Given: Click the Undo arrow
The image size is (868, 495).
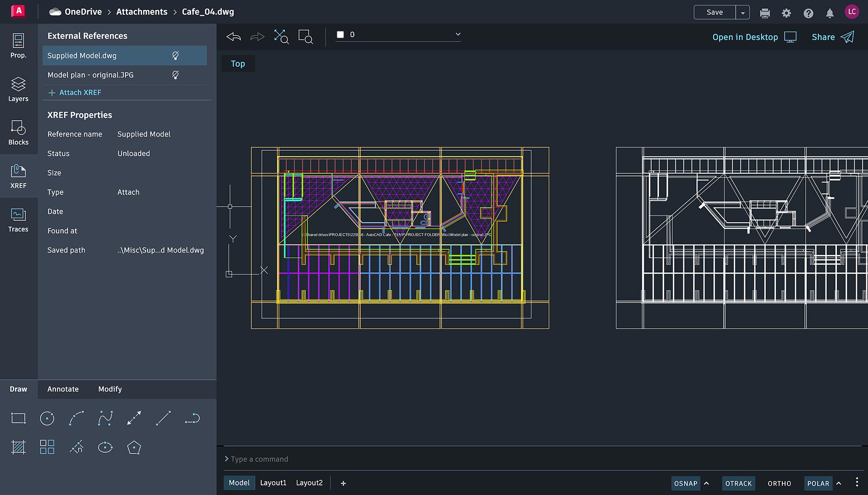Looking at the screenshot, I should [234, 37].
